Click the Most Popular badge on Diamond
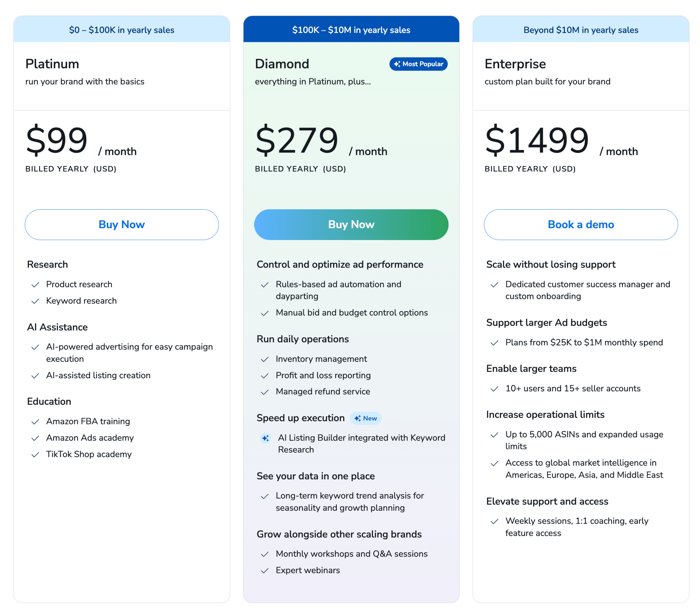Image resolution: width=700 pixels, height=613 pixels. [418, 64]
